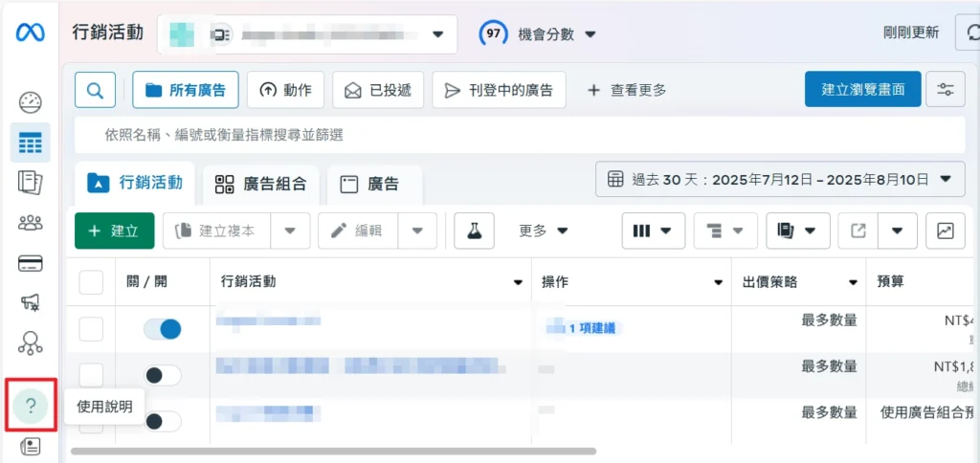The height and width of the screenshot is (463, 980).
Task: Expand the 機會分數 dropdown arrow
Action: point(590,34)
